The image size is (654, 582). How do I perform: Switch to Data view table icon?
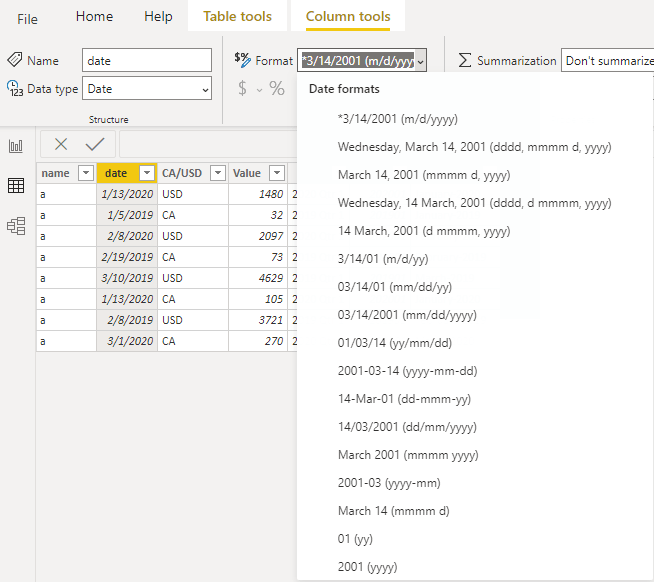[16, 186]
